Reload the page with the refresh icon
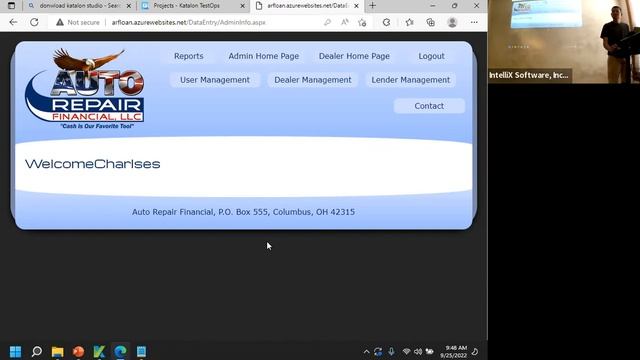The height and width of the screenshot is (360, 640). (34, 22)
